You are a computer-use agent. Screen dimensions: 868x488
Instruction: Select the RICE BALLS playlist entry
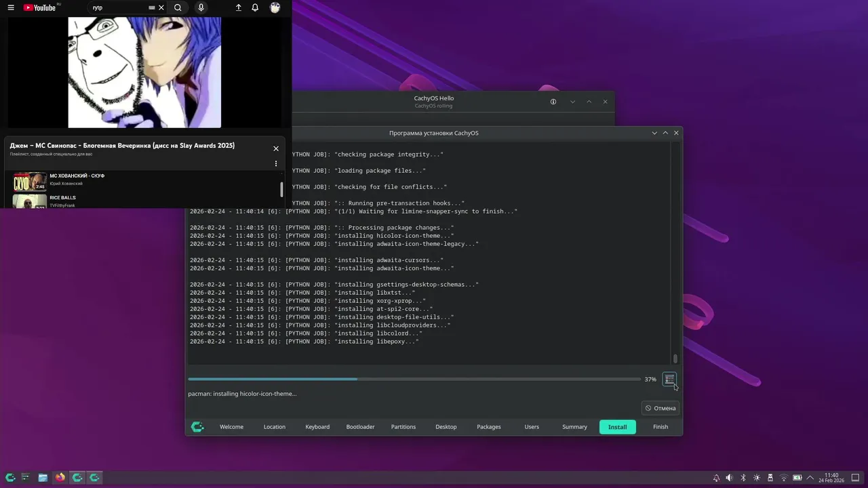tap(145, 201)
